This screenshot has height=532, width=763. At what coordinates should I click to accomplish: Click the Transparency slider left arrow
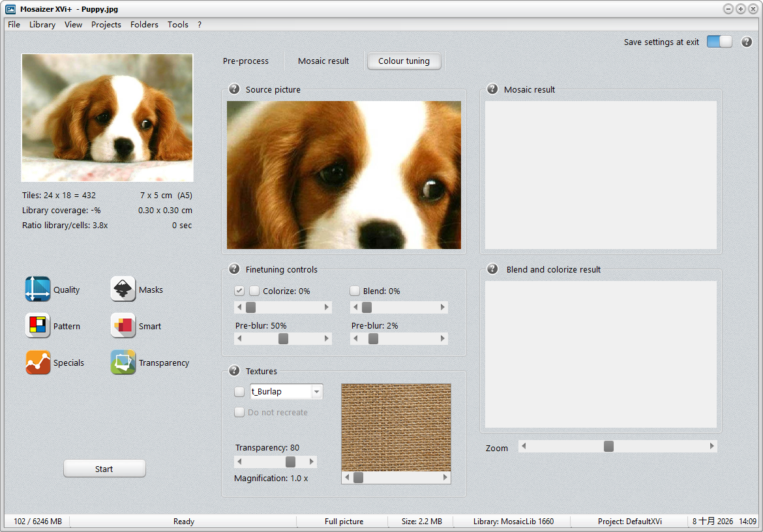(x=239, y=462)
